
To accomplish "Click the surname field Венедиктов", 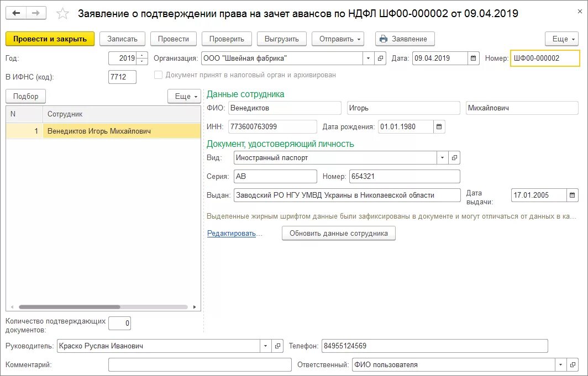I will click(x=285, y=108).
